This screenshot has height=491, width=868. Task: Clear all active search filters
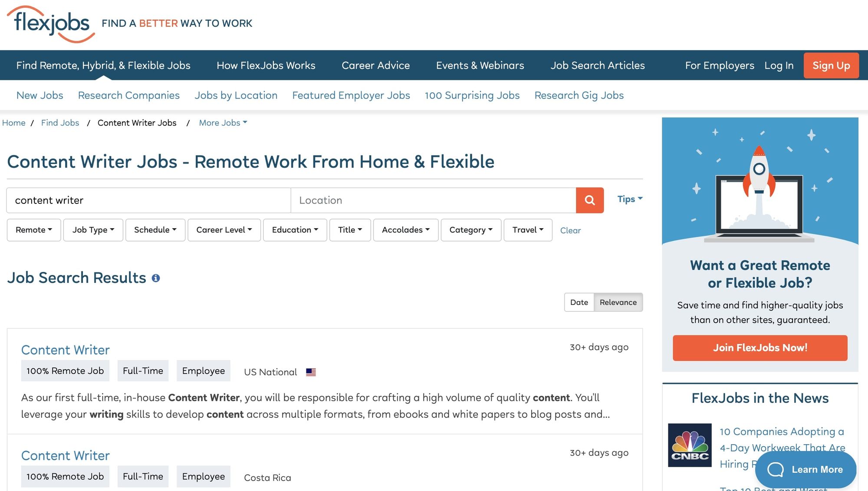coord(570,230)
